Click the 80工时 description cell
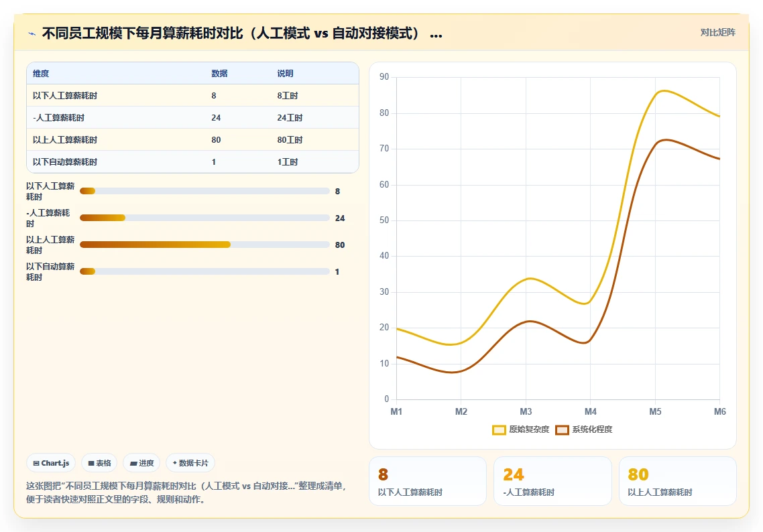 (290, 140)
